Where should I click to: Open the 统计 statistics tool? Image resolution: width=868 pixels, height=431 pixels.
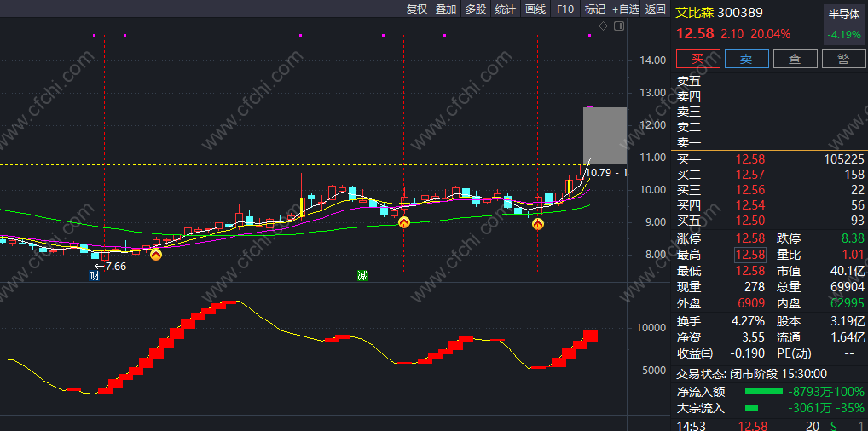pyautogui.click(x=505, y=9)
